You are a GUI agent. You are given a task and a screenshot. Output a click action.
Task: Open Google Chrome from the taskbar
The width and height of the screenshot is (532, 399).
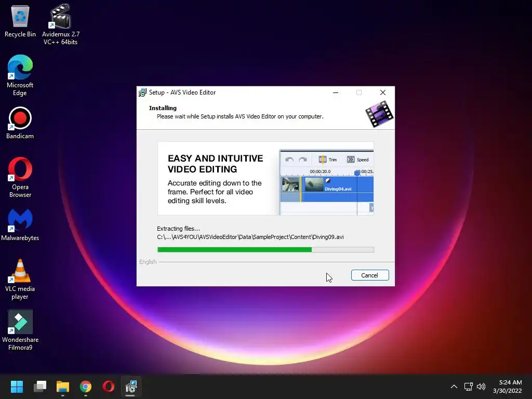(x=86, y=387)
